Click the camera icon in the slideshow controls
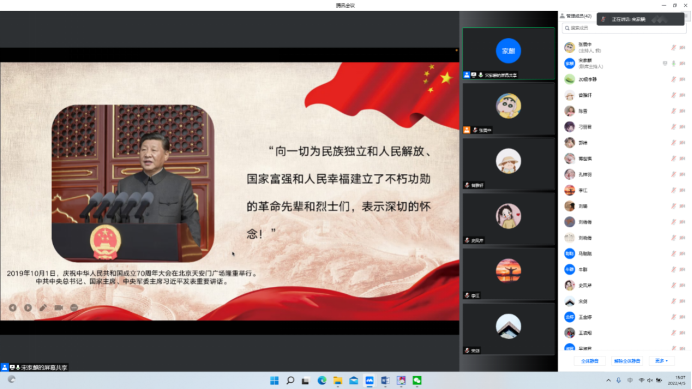Image resolution: width=692 pixels, height=389 pixels. [59, 308]
